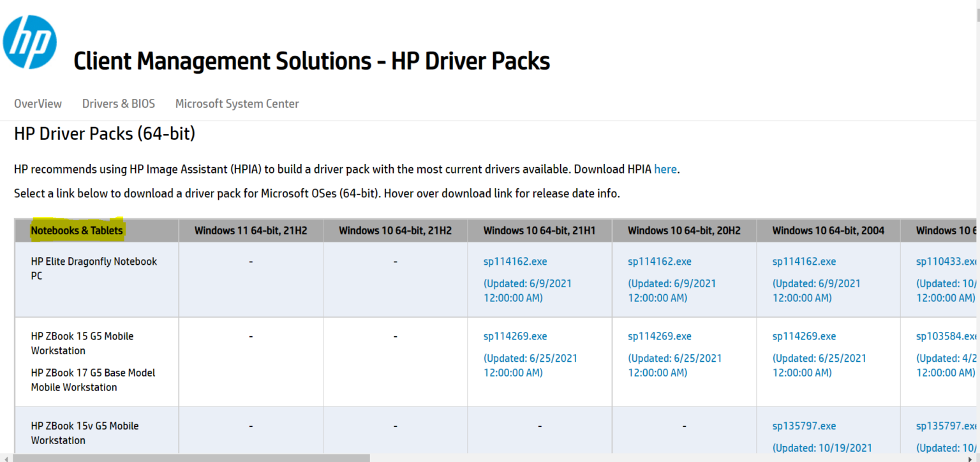Click Windows 11 64-bit, 21H2 header
The height and width of the screenshot is (462, 980).
pos(251,230)
